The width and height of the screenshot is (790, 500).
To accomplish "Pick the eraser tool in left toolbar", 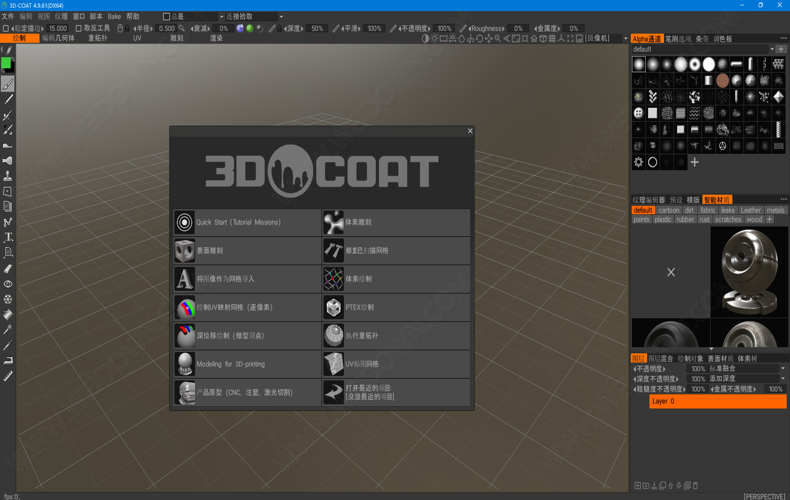I will tap(8, 268).
